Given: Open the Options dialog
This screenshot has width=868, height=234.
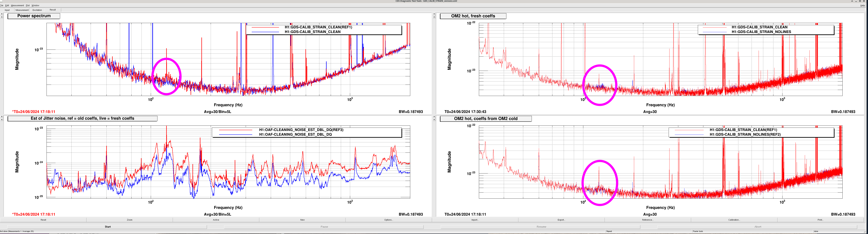Looking at the screenshot, I should click(389, 220).
